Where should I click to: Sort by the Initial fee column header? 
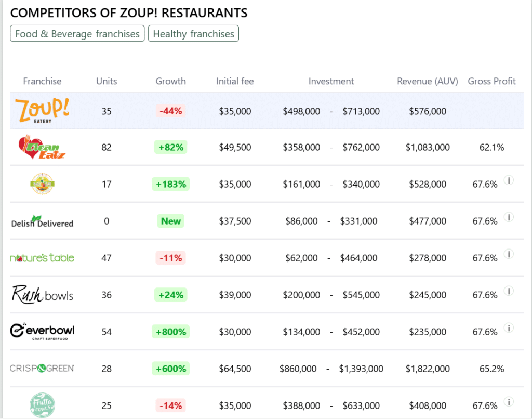pos(235,81)
